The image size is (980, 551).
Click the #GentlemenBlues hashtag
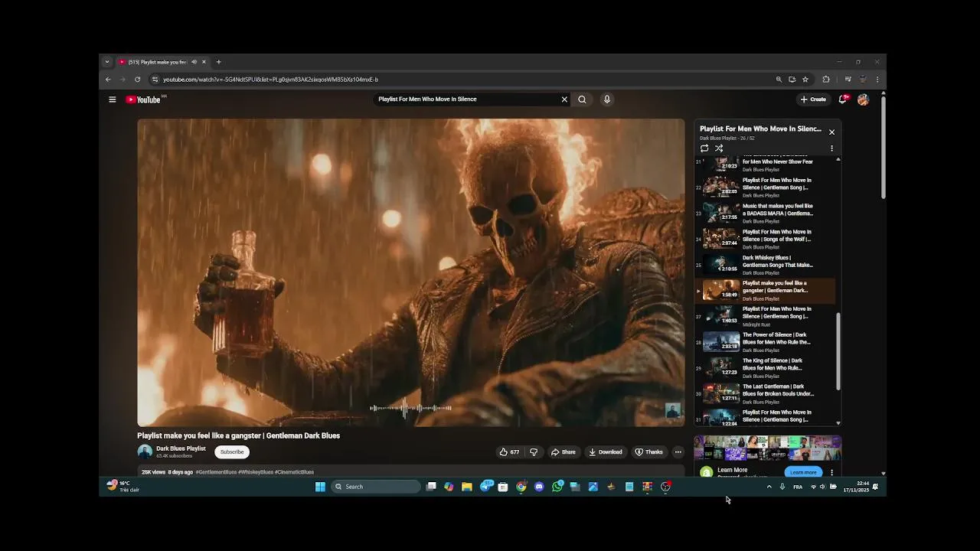tap(216, 472)
